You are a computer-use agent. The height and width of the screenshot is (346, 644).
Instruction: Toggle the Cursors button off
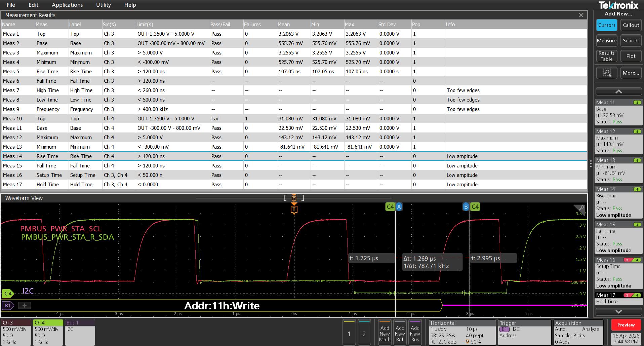(x=607, y=25)
